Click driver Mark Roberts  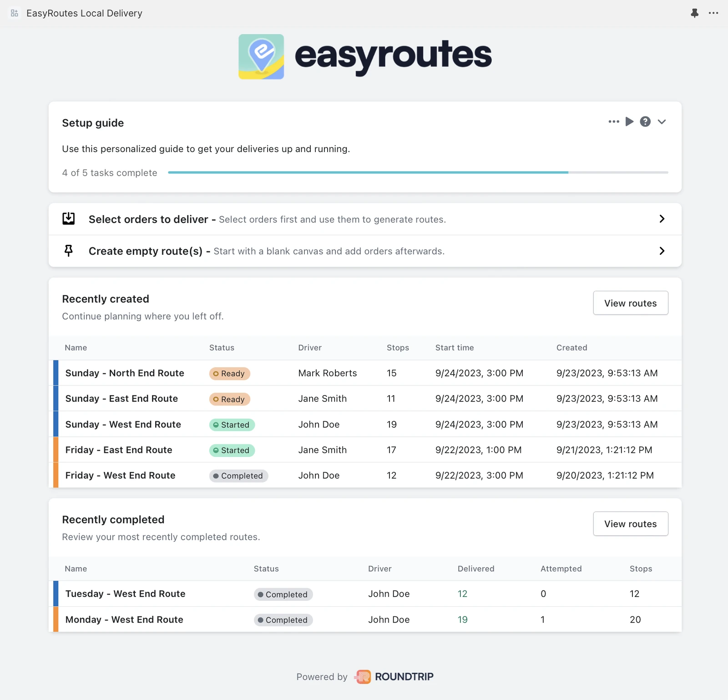(328, 373)
